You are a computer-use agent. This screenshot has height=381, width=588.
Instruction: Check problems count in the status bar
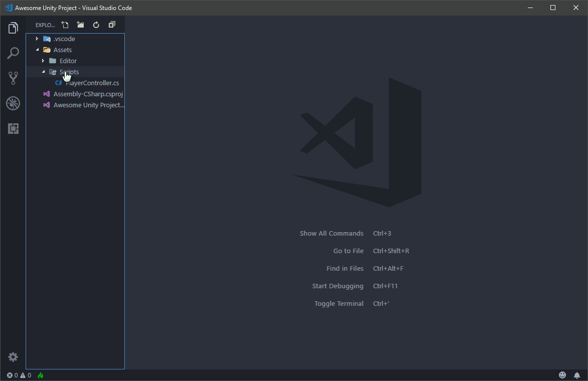click(x=15, y=374)
